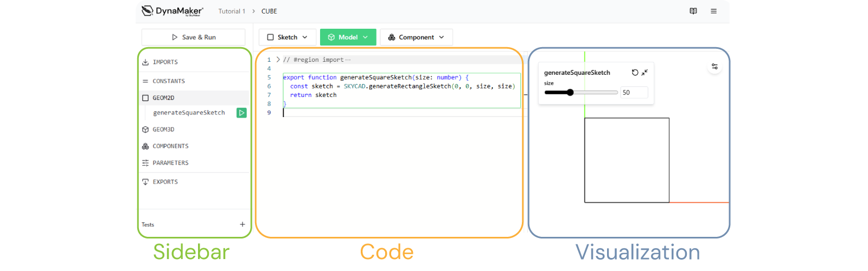
Task: Add a new test with plus icon
Action: point(242,224)
